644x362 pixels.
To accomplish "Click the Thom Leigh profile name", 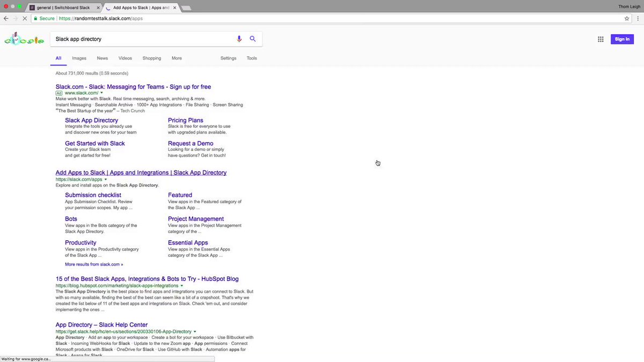I will pos(630,6).
